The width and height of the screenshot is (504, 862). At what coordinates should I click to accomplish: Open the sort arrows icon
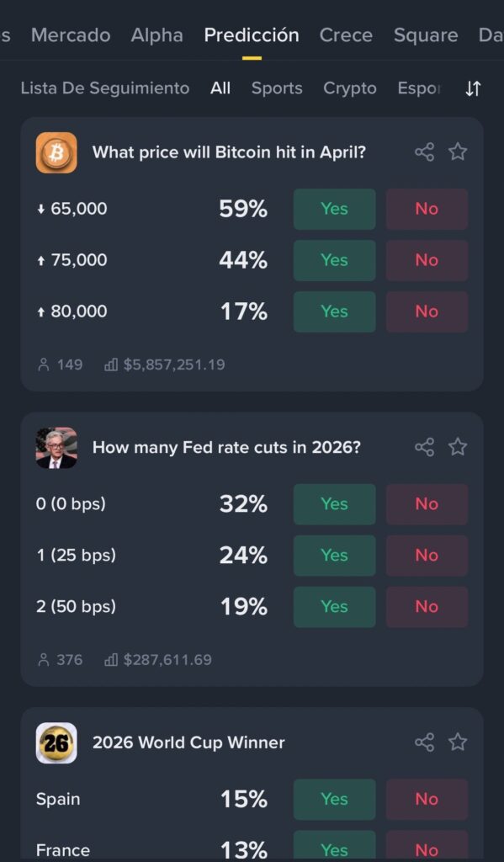(473, 88)
